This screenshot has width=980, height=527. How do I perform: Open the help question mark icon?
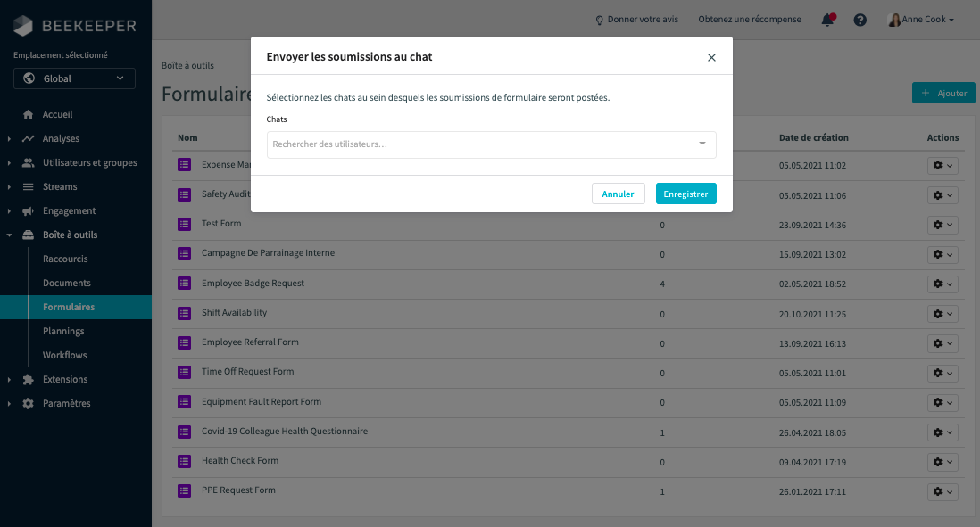tap(860, 20)
